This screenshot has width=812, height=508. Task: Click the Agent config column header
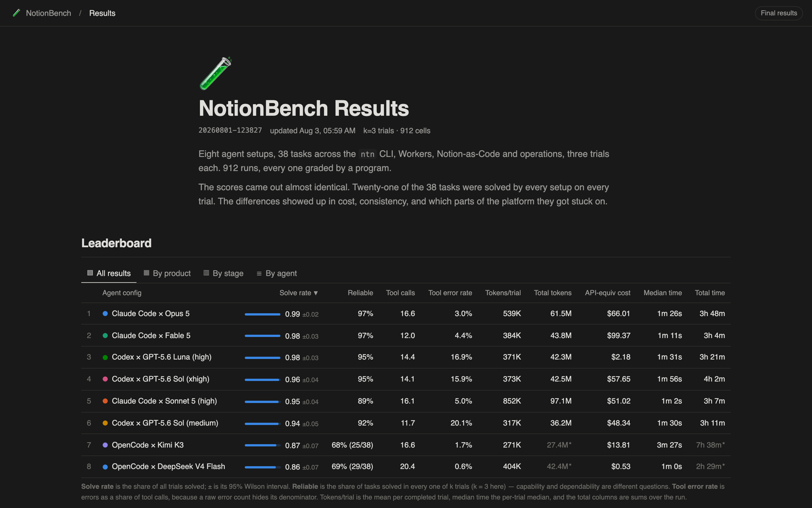122,293
